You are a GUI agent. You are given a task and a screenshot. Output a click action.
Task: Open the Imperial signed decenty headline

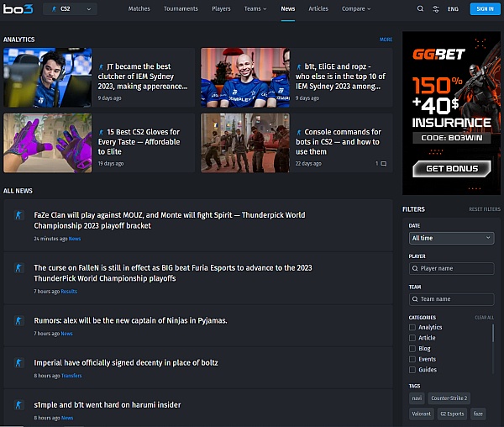click(x=126, y=362)
